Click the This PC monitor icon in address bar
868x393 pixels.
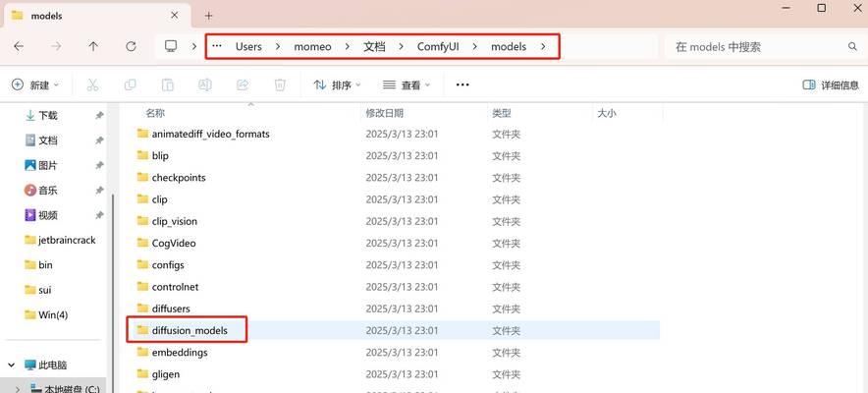coord(171,46)
